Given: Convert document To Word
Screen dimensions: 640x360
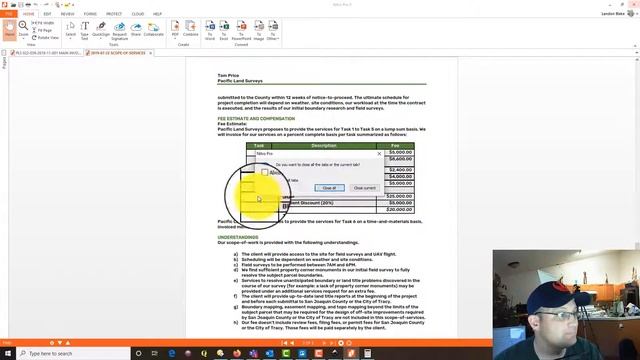Looking at the screenshot, I should 210,30.
